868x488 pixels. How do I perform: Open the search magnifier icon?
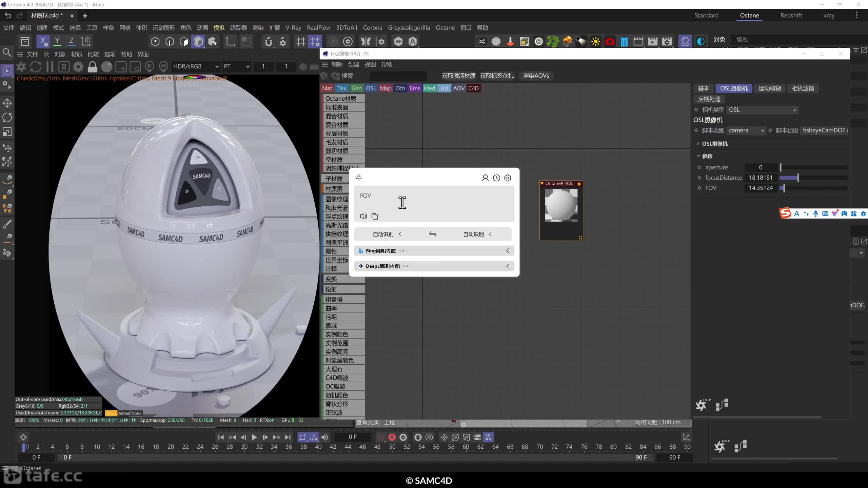pos(7,53)
